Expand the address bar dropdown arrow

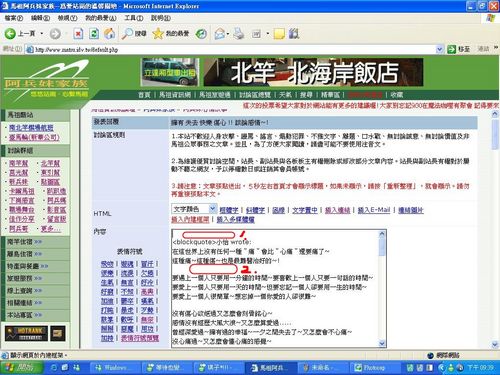click(440, 49)
